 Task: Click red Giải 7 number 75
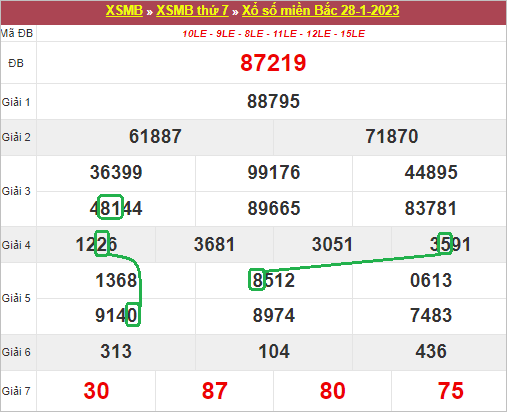[x=451, y=391]
